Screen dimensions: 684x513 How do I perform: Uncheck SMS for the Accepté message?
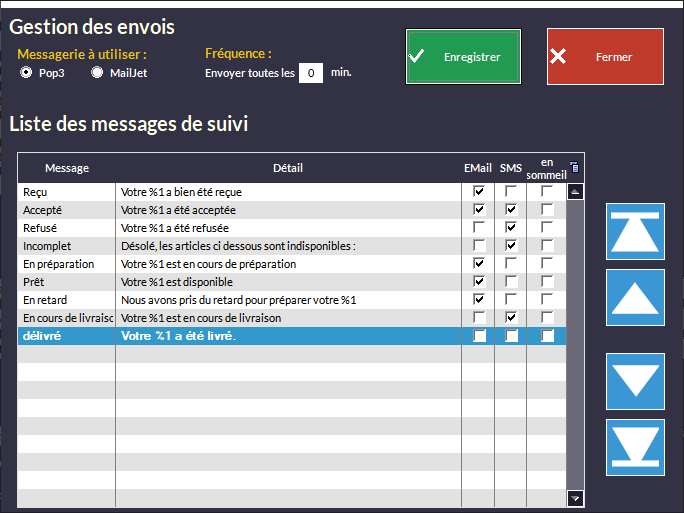click(x=511, y=210)
